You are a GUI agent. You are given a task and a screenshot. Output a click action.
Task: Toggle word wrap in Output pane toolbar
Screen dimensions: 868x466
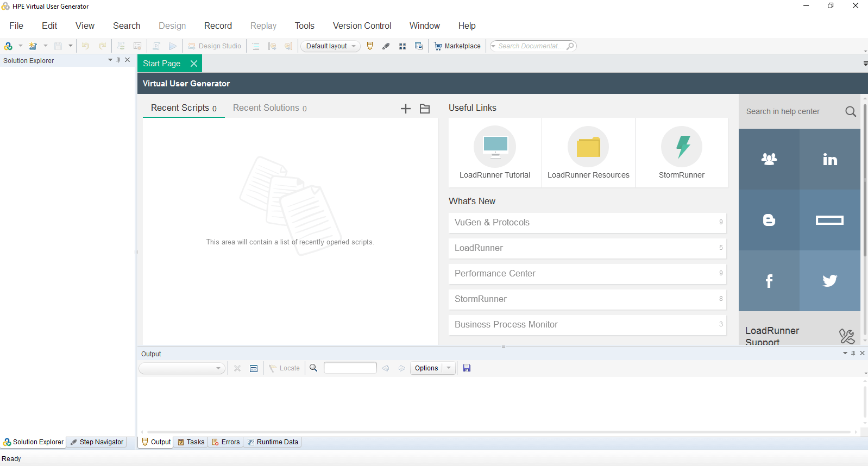[254, 368]
